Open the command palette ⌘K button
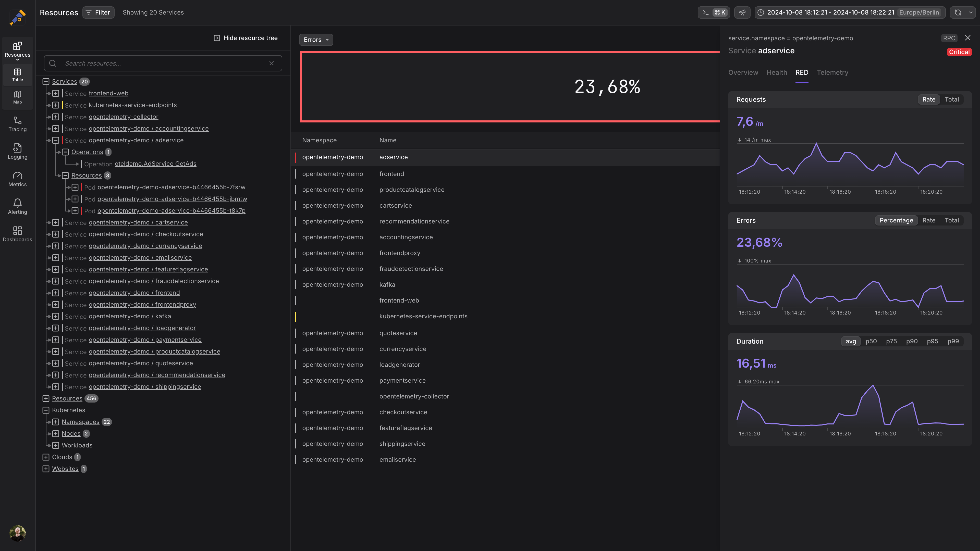This screenshot has height=551, width=980. click(x=714, y=12)
